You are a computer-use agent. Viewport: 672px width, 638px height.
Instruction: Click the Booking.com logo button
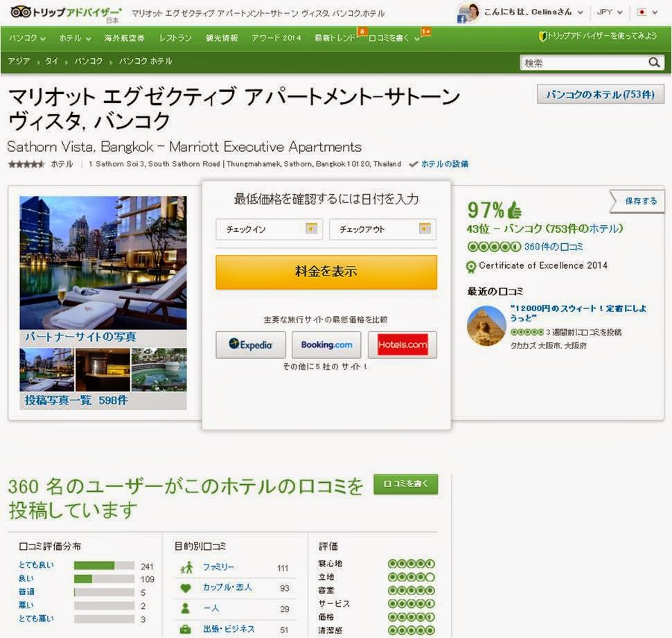326,344
